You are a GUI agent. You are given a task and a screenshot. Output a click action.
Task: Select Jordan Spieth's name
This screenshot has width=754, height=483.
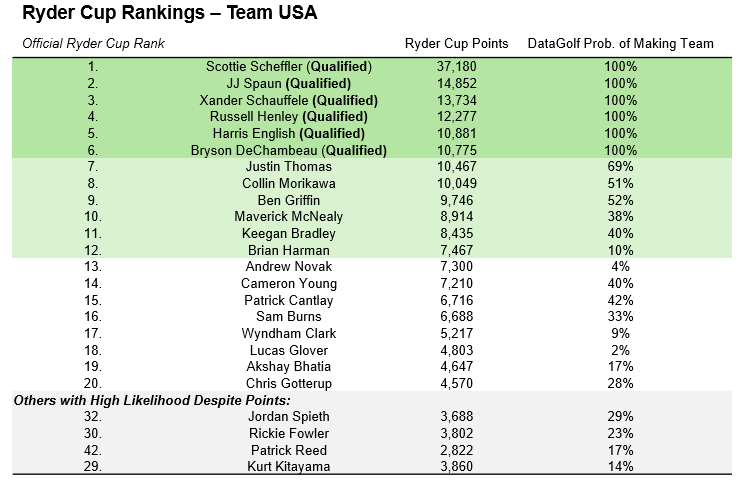(289, 417)
